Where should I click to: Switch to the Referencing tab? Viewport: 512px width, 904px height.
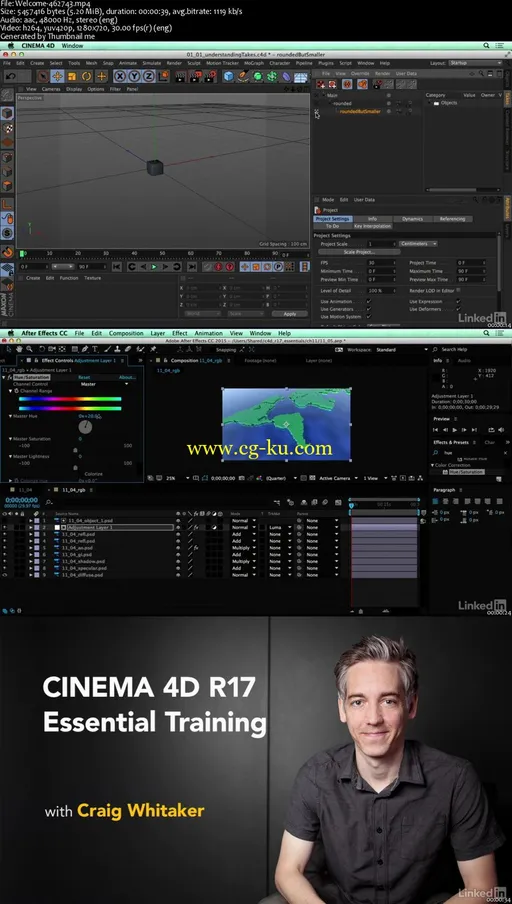point(453,219)
